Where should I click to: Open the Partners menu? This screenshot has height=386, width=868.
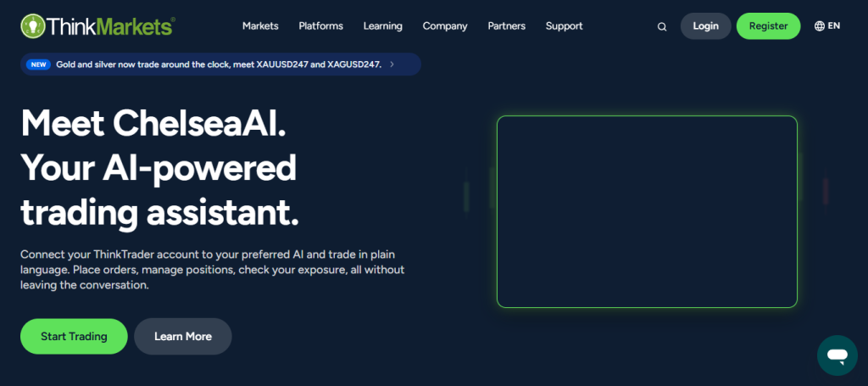pyautogui.click(x=507, y=26)
